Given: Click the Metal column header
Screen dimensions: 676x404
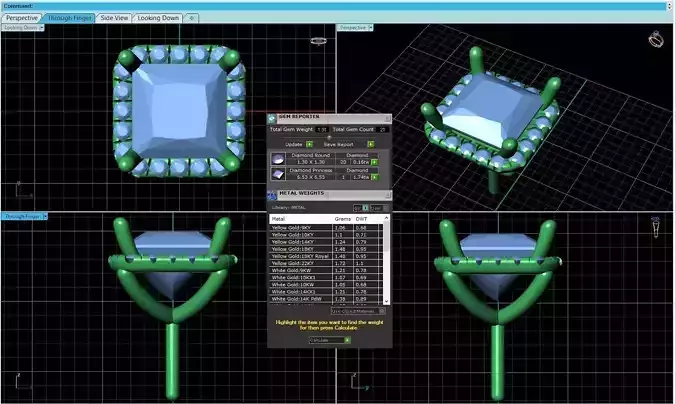Looking at the screenshot, I should coord(301,219).
